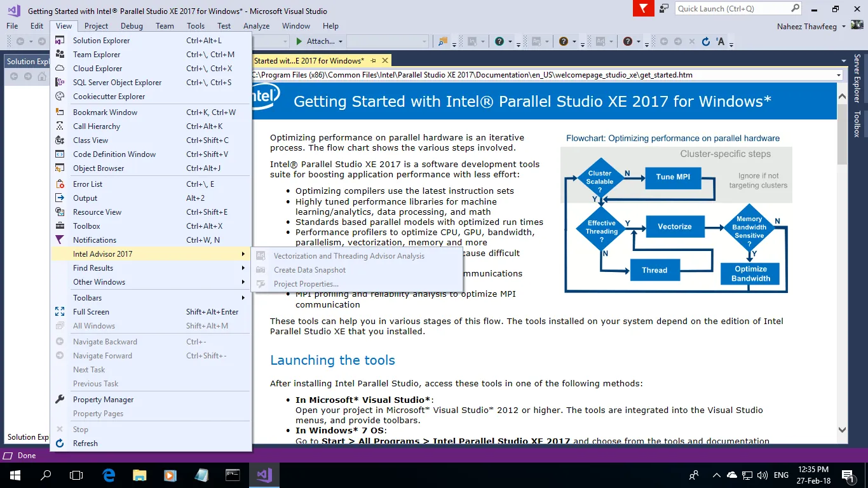Click the Solution Explorer bottom tab
The width and height of the screenshot is (868, 488).
[27, 437]
